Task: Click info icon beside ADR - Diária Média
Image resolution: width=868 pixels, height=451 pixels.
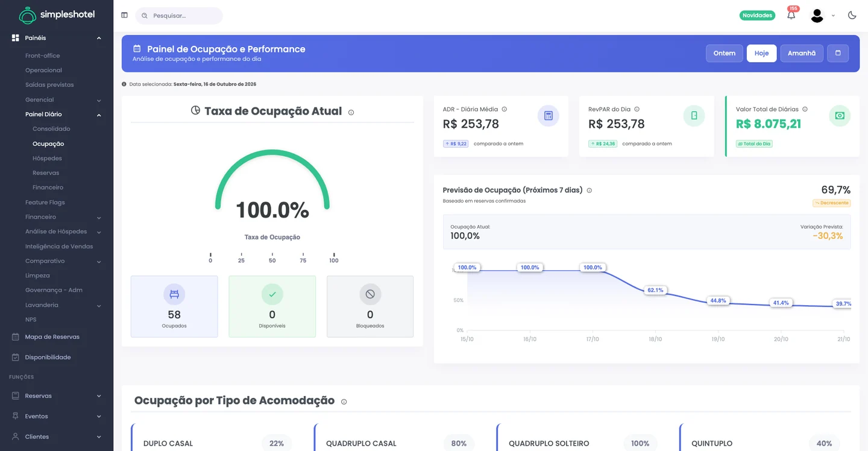Action: pyautogui.click(x=504, y=109)
